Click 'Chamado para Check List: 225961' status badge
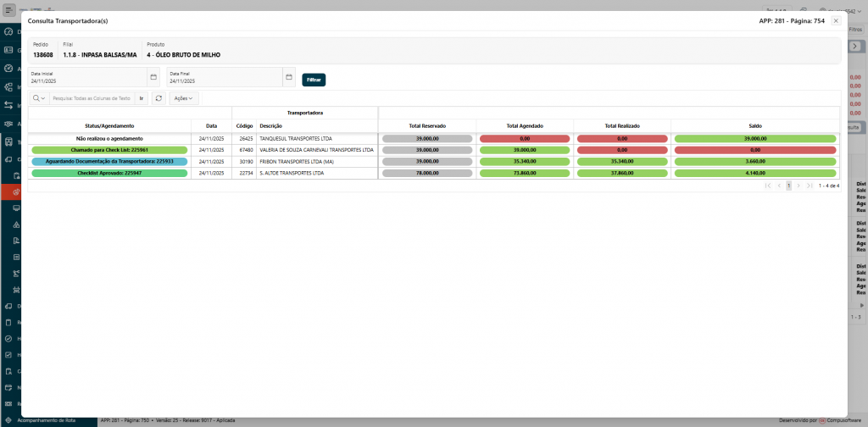 [109, 150]
